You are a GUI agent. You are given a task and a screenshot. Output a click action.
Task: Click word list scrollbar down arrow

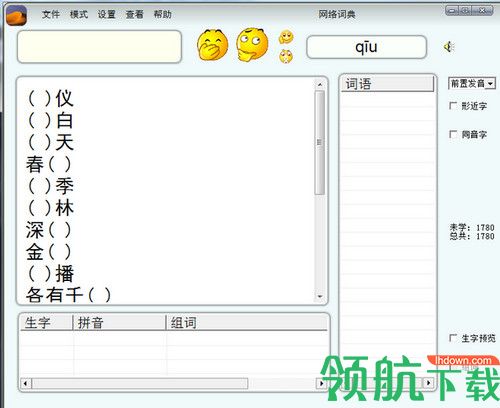(x=320, y=296)
